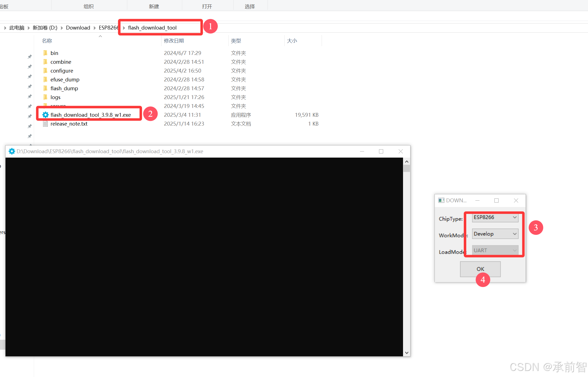This screenshot has height=377, width=588.
Task: Click the 新加卷 (D:) breadcrumb
Action: [45, 28]
